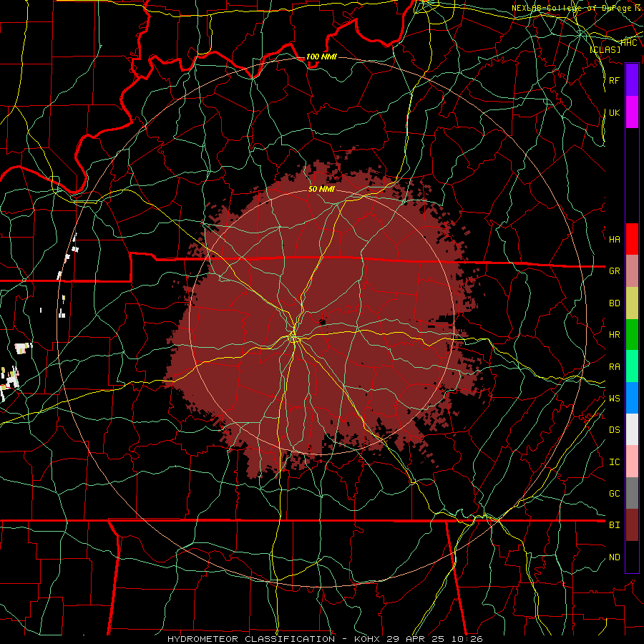Click the ND legend label
The image size is (644, 644).
click(615, 557)
